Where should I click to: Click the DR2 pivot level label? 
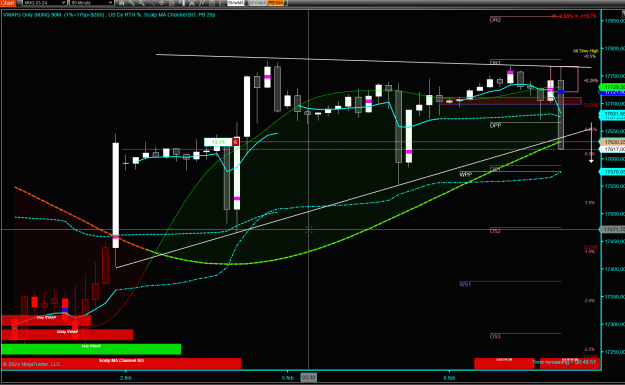pos(495,20)
